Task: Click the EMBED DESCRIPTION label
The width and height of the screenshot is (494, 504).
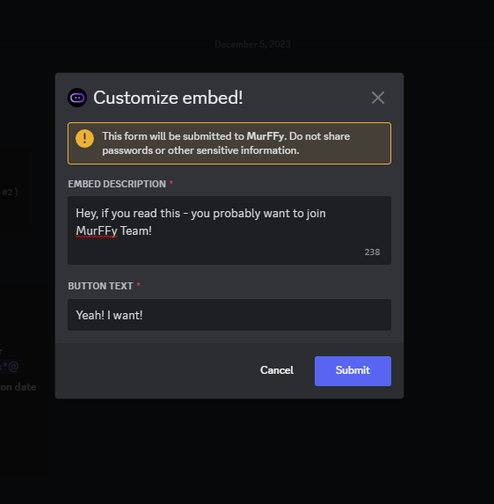Action: coord(117,184)
